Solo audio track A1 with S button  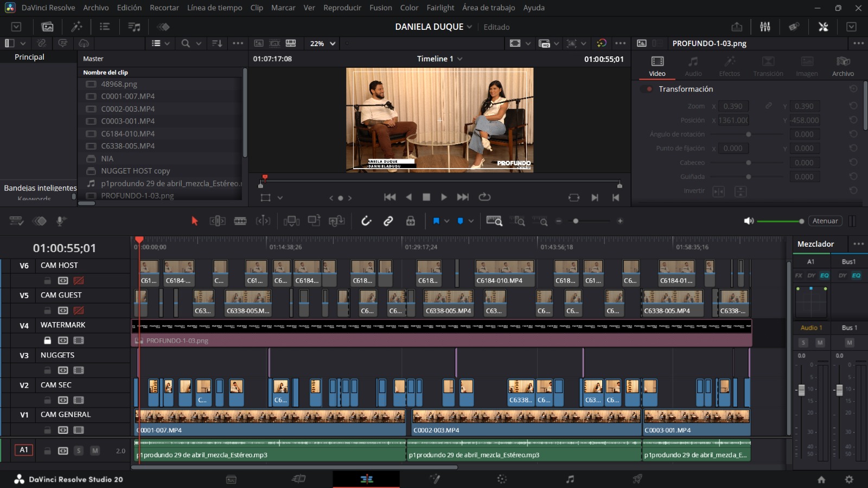pos(79,451)
